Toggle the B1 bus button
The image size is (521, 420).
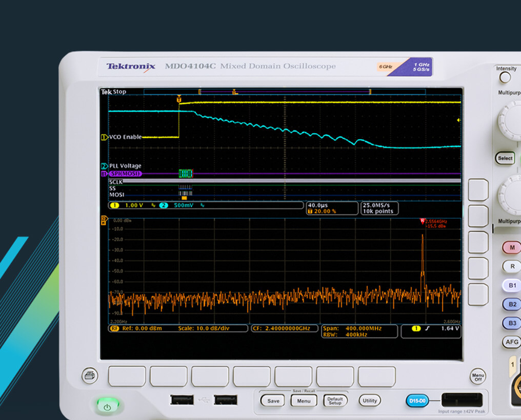pos(512,285)
